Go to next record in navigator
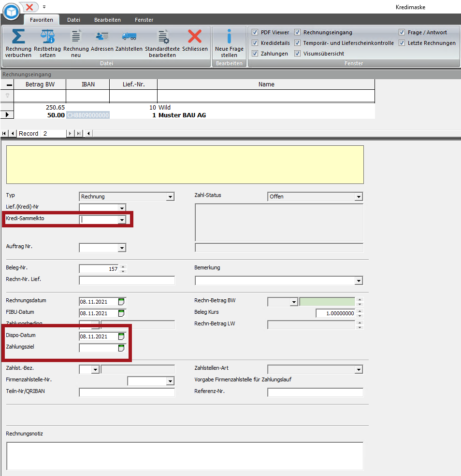461x476 pixels. click(70, 133)
